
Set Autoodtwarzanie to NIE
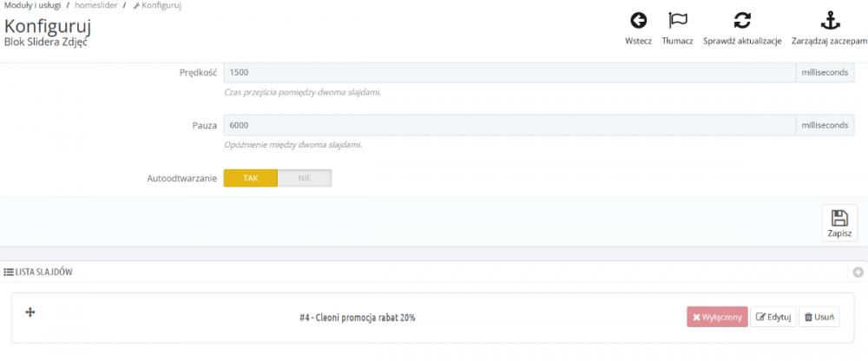click(x=305, y=178)
